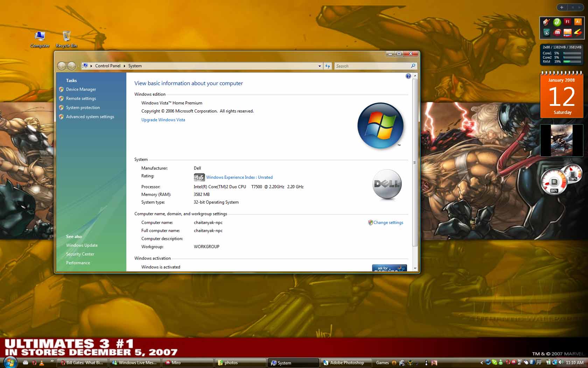Screen dimensions: 588x368
Task: Click the Core1 usage bar in monitor gadget
Action: (572, 53)
